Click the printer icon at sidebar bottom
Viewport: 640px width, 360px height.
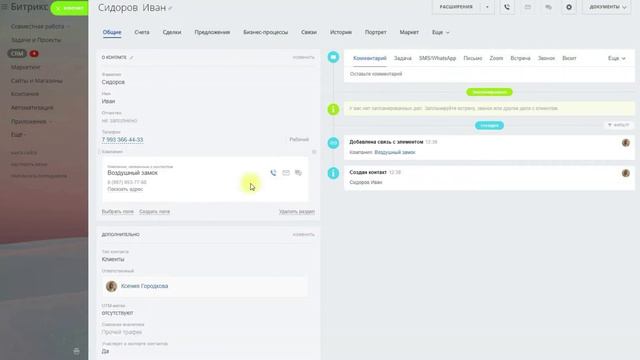(x=76, y=351)
